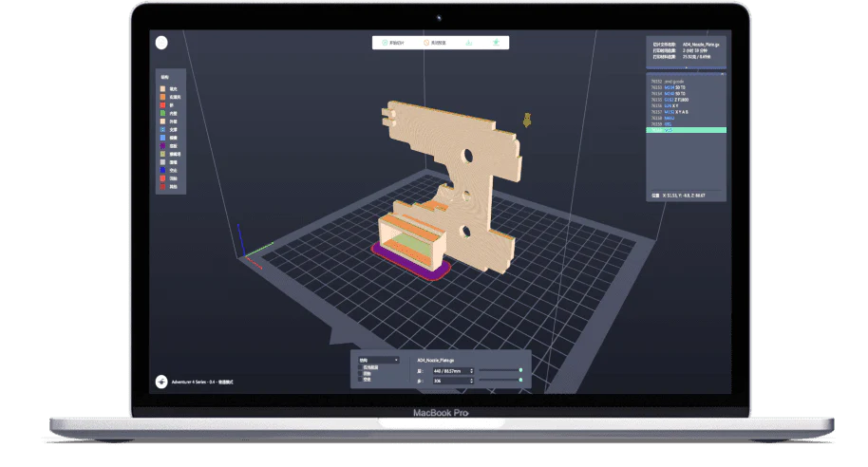Click the solid light blue legend swatch
Viewport: 868px width, 467px height.
coord(162,138)
